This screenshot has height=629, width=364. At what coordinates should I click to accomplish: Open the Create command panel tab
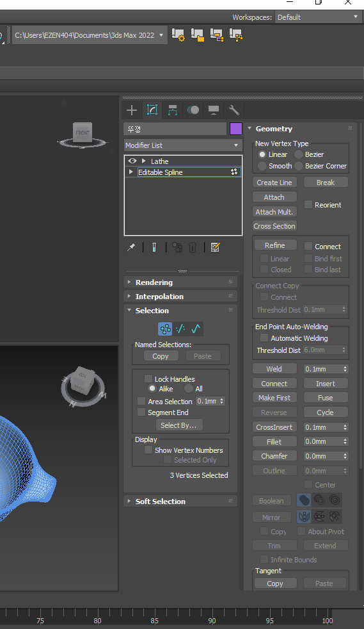[x=132, y=110]
